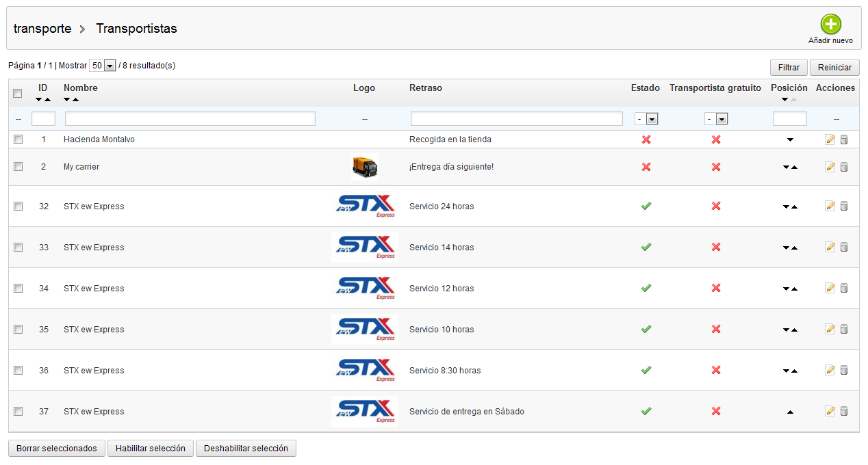This screenshot has height=465, width=868.
Task: Tick checkbox for carrier ID 37
Action: pos(18,411)
